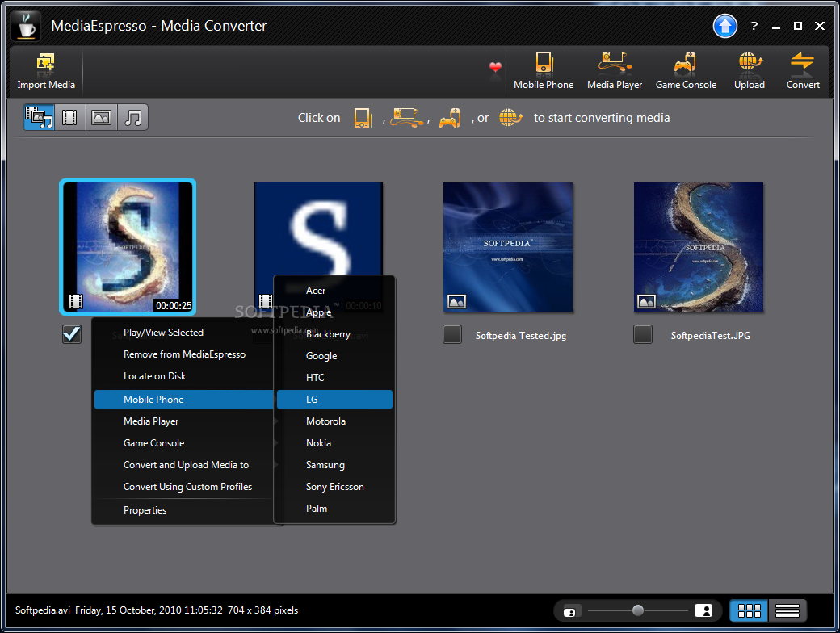Expand the Media Player context submenu
The image size is (840, 633).
click(184, 421)
